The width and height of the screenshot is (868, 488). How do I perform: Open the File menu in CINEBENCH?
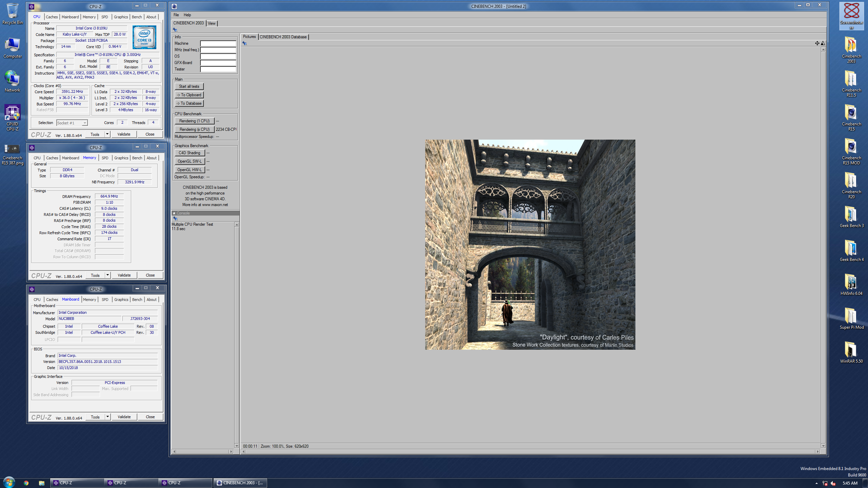click(x=176, y=15)
